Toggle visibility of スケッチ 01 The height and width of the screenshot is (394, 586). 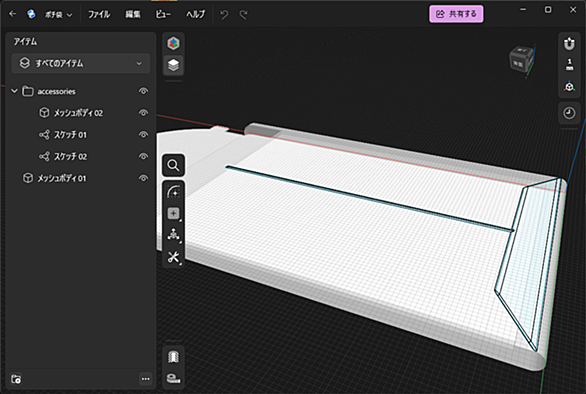(143, 135)
